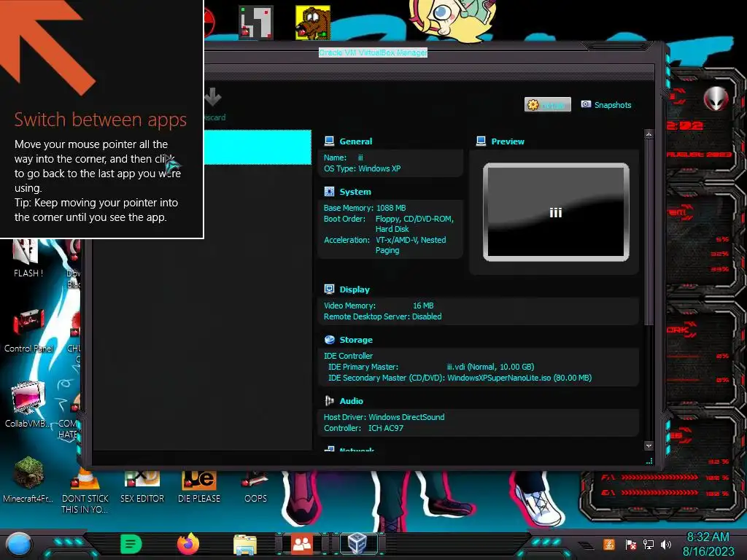Click the camera icon beside Snapshots
The height and width of the screenshot is (560, 747).
pos(586,104)
